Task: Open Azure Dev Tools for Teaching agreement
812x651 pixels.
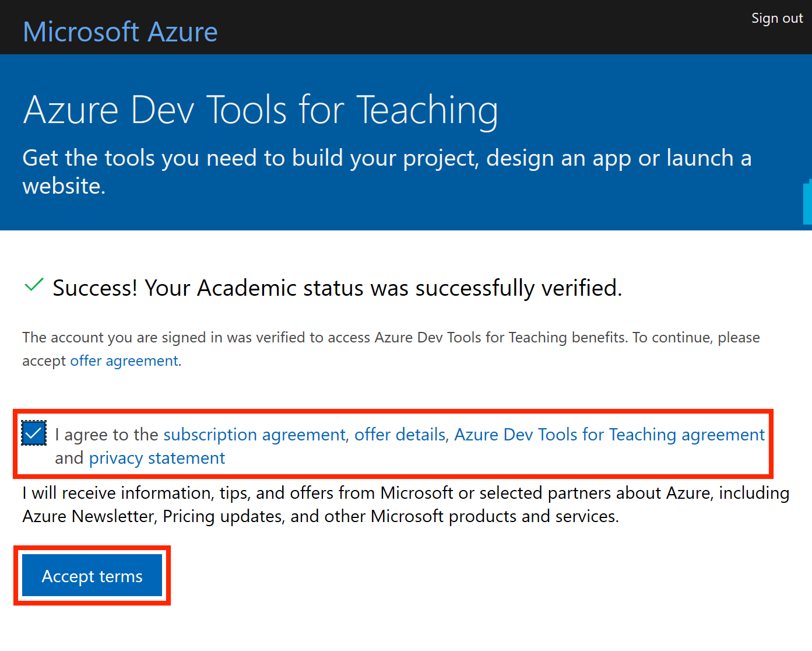Action: pyautogui.click(x=609, y=435)
